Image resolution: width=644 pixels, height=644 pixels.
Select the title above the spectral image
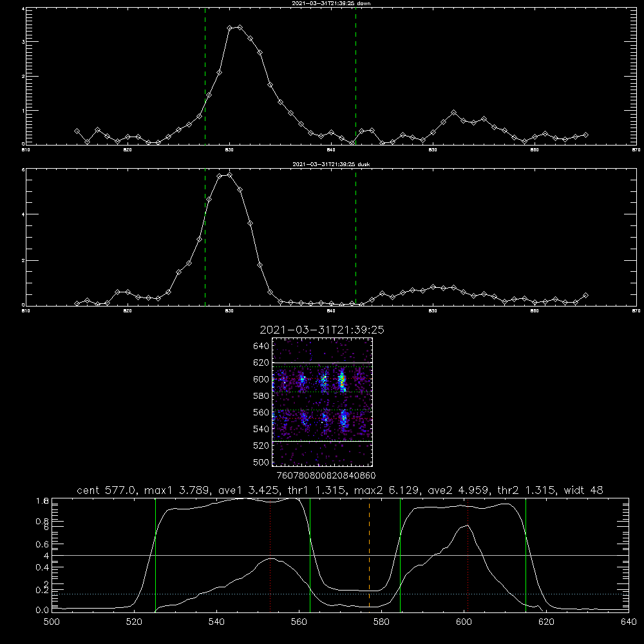(322, 330)
